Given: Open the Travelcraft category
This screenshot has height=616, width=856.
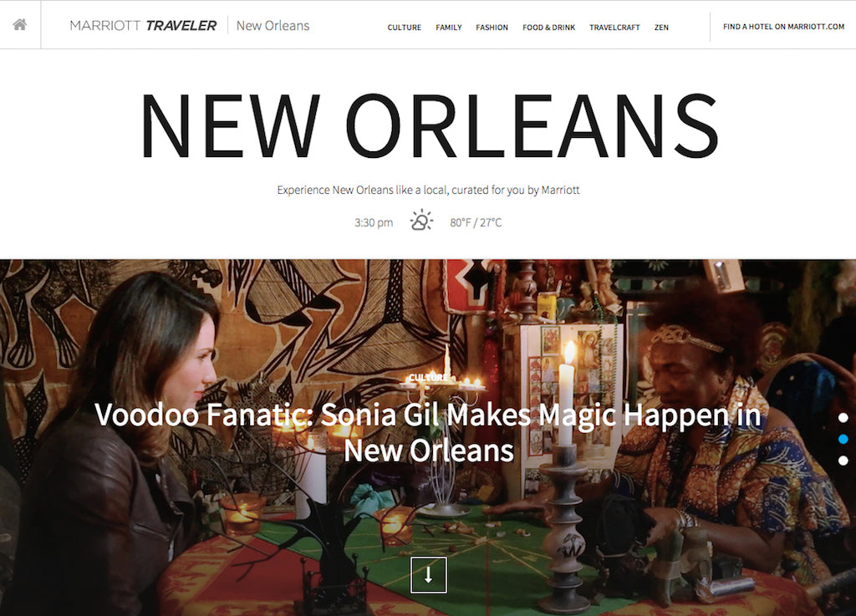Looking at the screenshot, I should click(x=614, y=28).
